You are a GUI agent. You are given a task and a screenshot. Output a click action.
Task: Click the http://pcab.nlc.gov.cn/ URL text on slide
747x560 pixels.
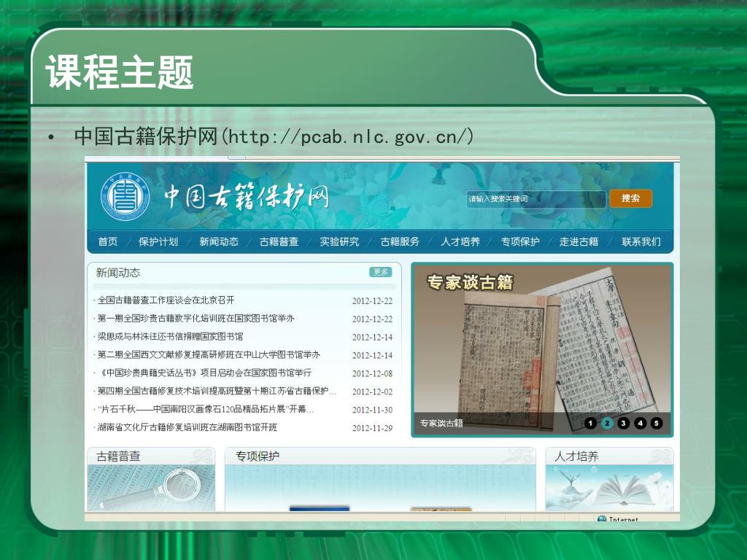[348, 136]
